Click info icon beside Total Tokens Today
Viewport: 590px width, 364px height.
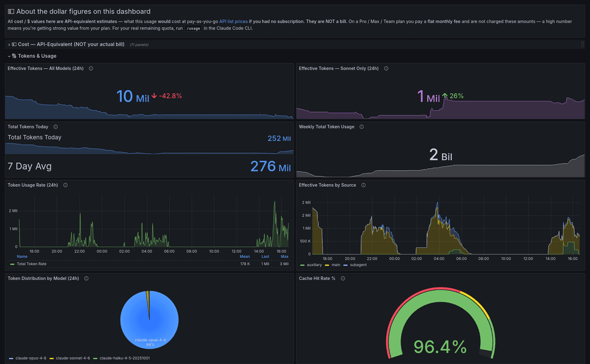[56, 127]
